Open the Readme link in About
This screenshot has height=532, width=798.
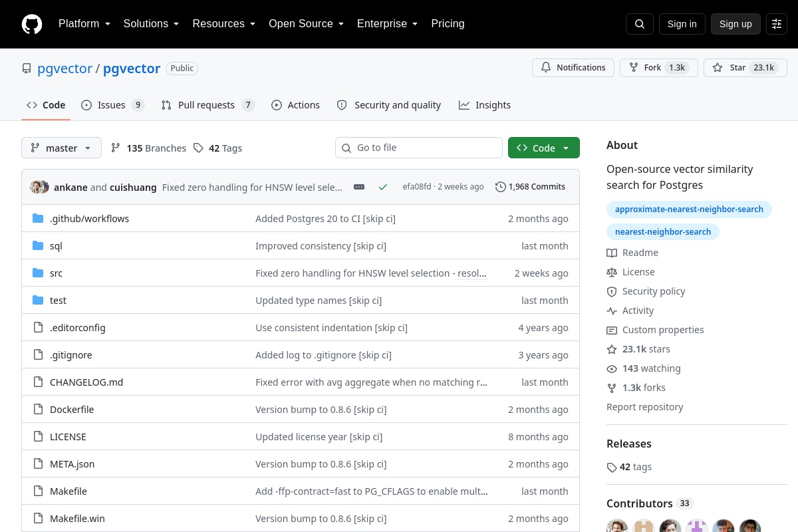[x=632, y=253]
